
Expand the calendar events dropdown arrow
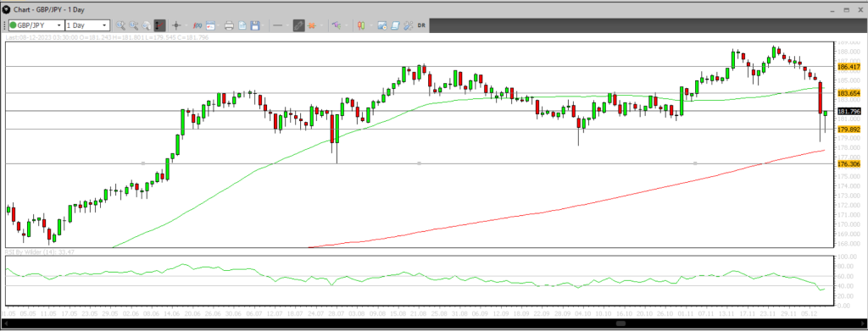point(219,25)
